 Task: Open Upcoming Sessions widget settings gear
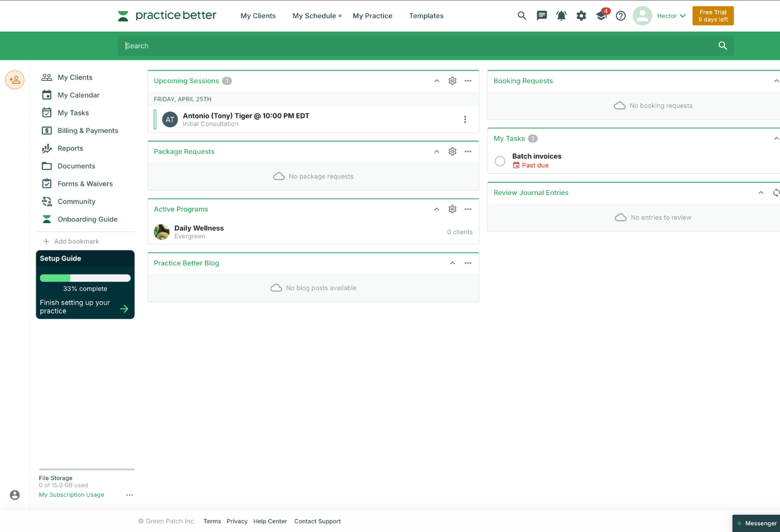452,81
